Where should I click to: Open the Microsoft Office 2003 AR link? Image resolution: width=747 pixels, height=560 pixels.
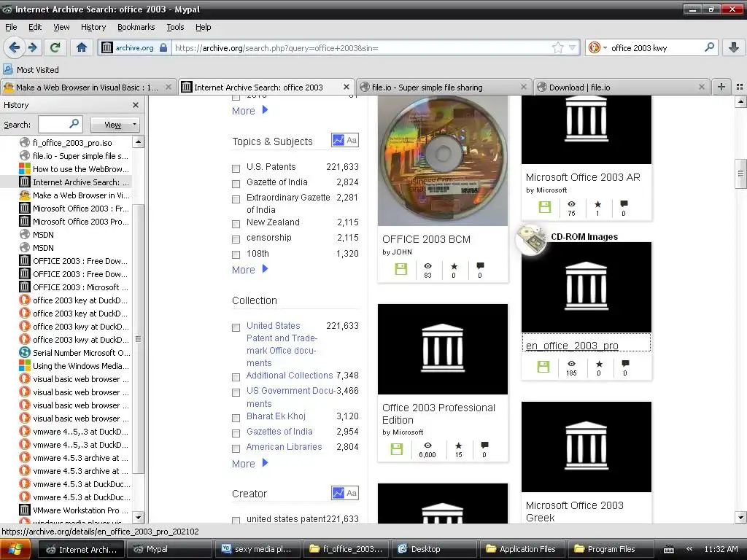[x=583, y=177]
